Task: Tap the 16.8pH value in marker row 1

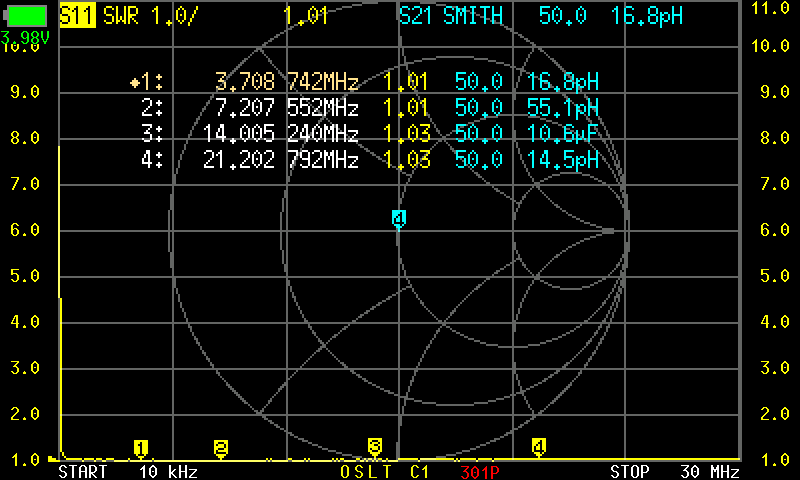Action: (x=563, y=82)
